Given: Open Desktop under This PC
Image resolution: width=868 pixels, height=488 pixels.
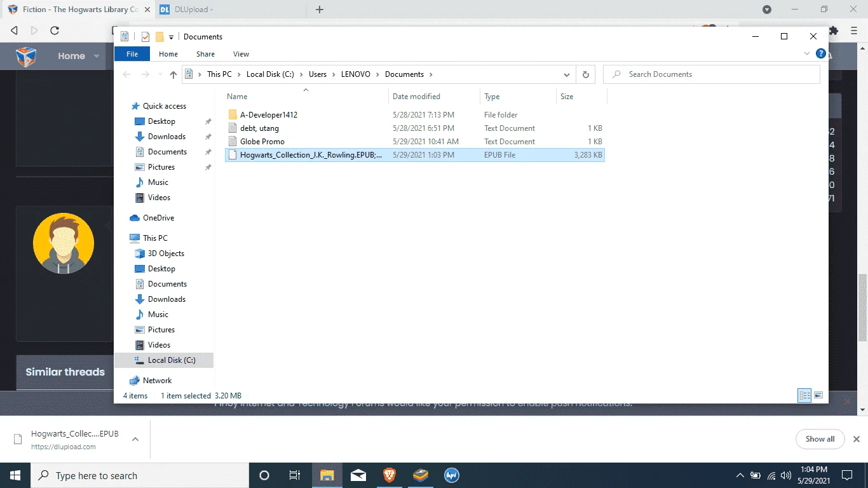Looking at the screenshot, I should pyautogui.click(x=161, y=269).
